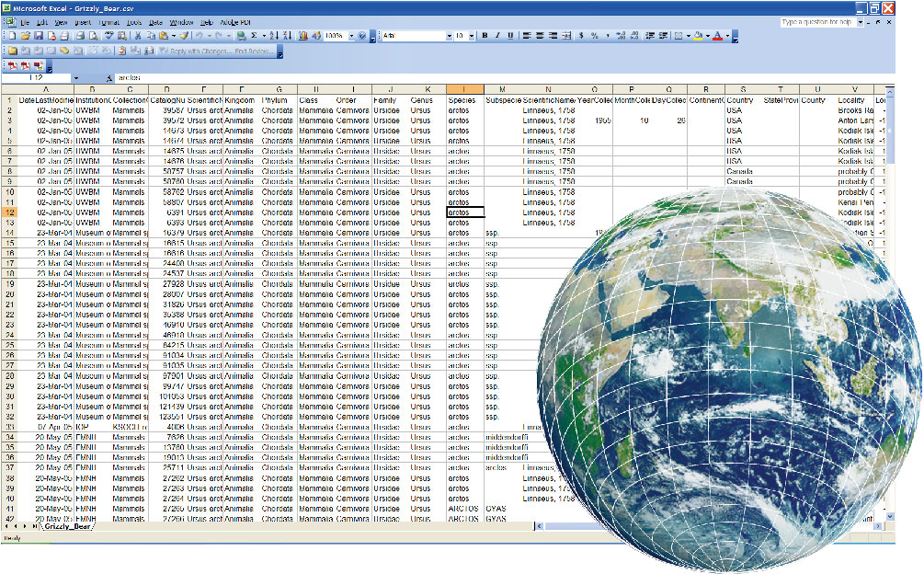
Task: Select column L header
Action: point(465,89)
